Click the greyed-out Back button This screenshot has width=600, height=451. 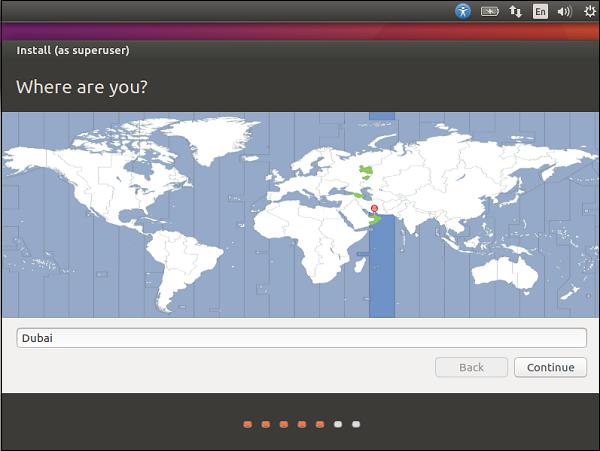pyautogui.click(x=471, y=367)
